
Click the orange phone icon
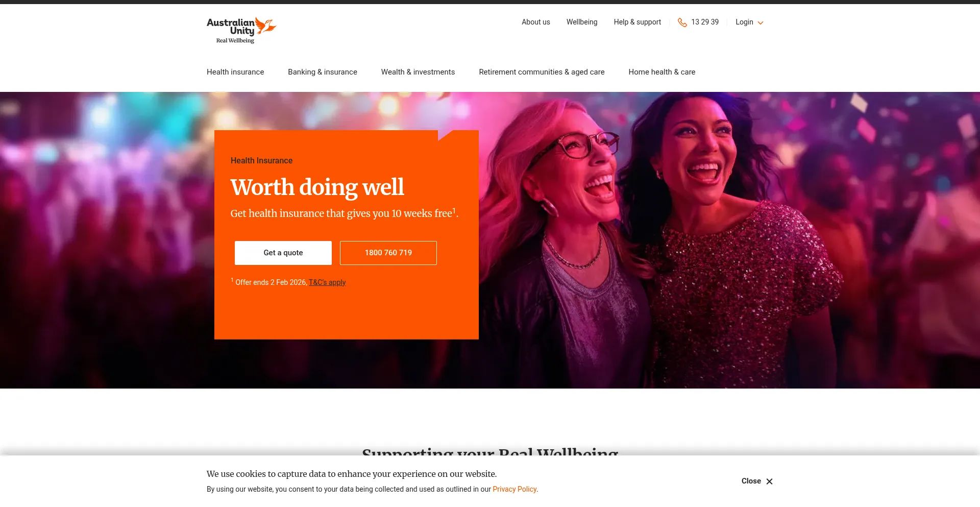point(682,22)
